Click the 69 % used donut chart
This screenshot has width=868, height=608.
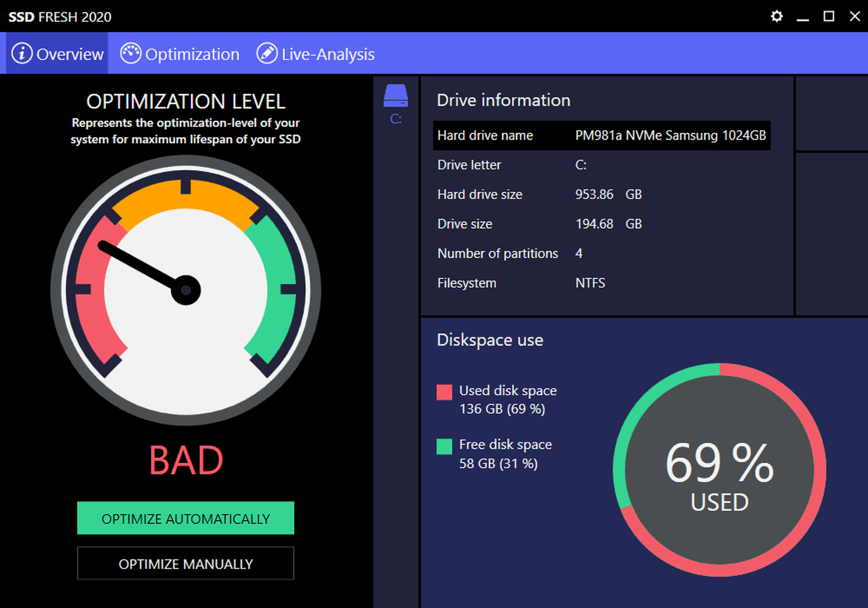tap(719, 470)
